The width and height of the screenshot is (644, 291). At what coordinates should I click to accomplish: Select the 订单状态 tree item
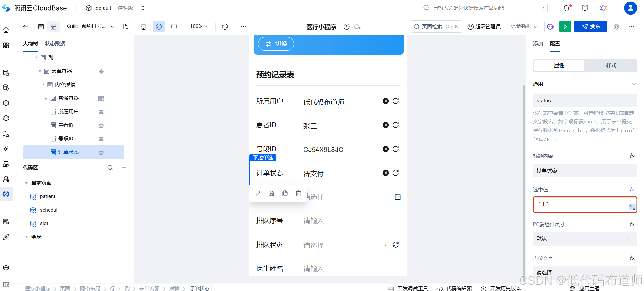[73, 152]
